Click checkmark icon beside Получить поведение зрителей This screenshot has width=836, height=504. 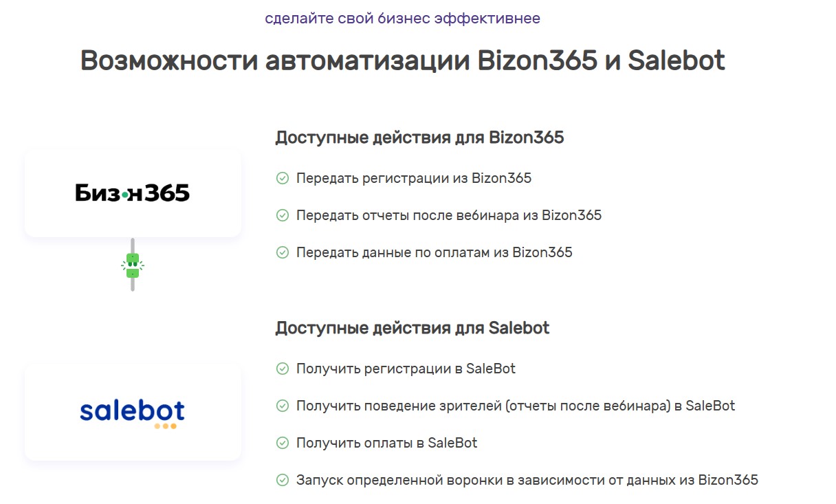point(283,406)
